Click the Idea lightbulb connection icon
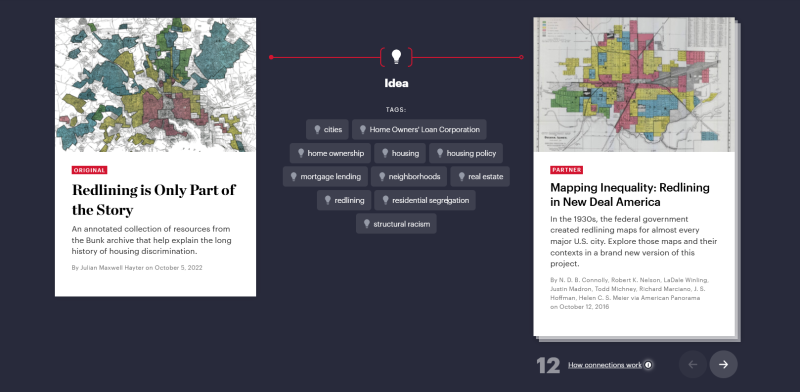This screenshot has width=800, height=392. [396, 57]
